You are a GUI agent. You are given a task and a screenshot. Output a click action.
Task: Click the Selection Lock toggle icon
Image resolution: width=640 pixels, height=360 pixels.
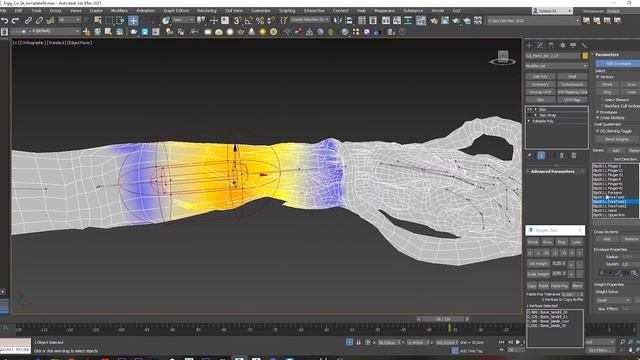[358, 342]
